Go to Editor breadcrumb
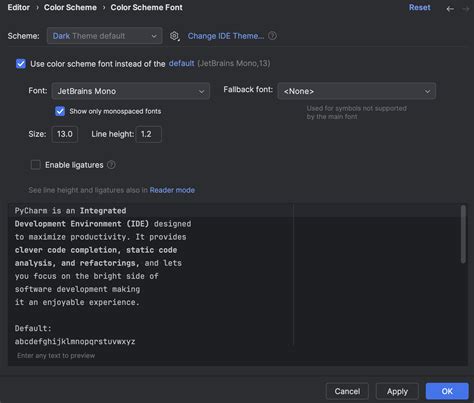The image size is (474, 403). tap(19, 7)
